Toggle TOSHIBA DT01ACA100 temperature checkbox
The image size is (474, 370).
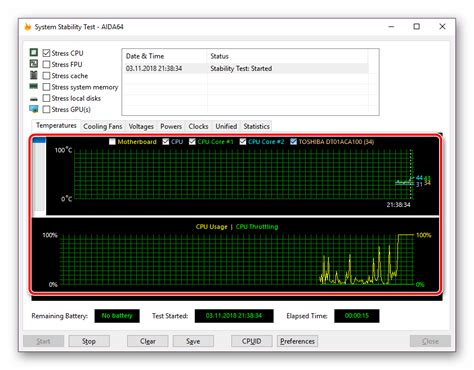coord(293,142)
